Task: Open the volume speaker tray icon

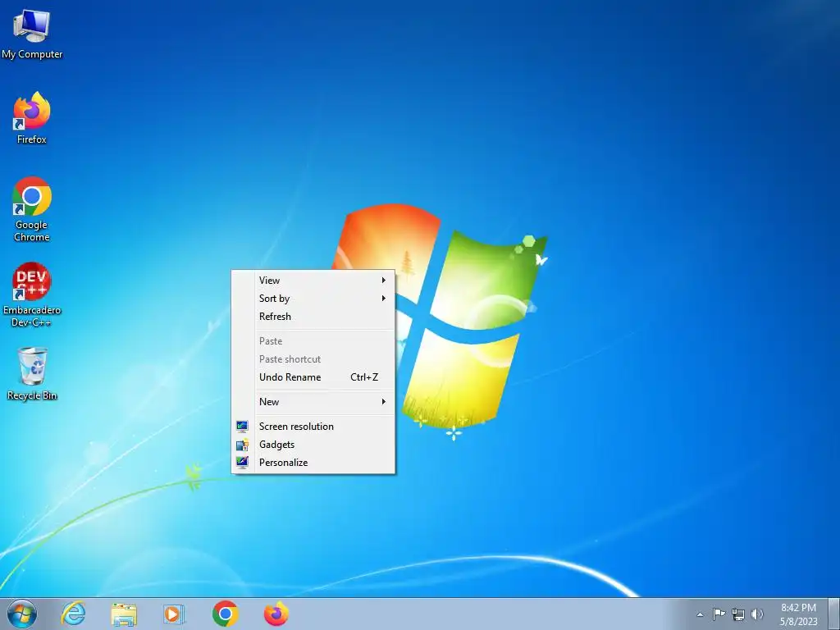Action: click(757, 614)
